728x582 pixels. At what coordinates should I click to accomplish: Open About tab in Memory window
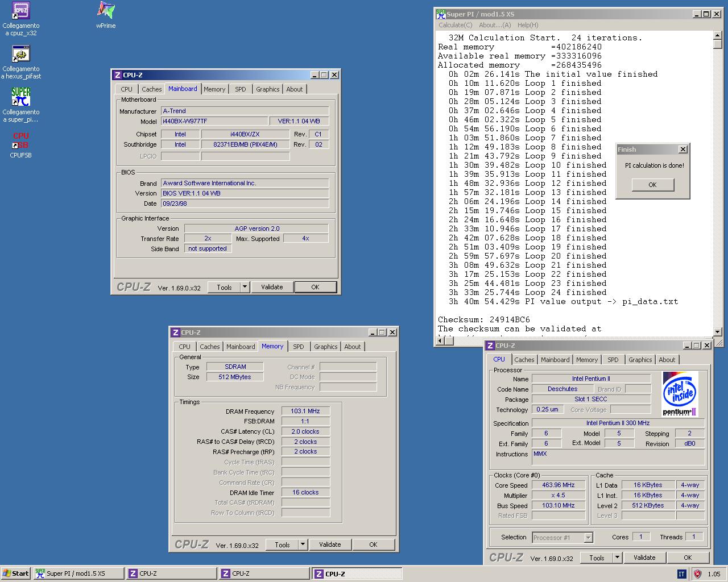tap(353, 347)
